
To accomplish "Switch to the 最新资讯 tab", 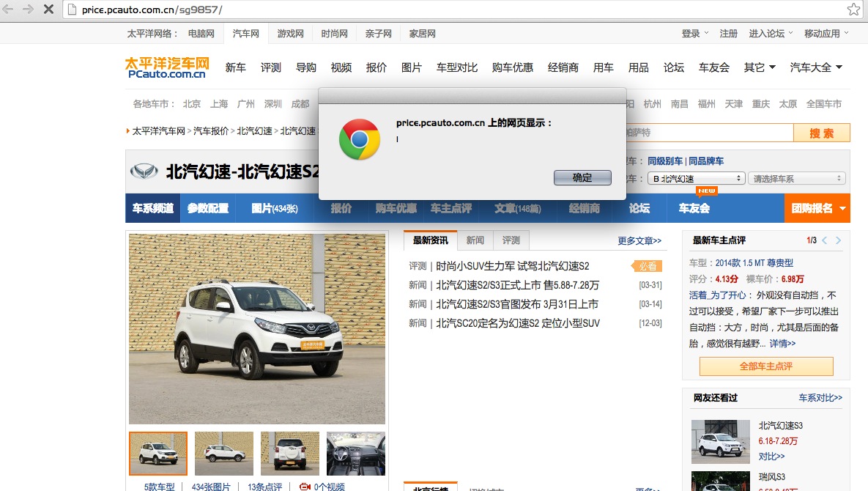I will (430, 240).
